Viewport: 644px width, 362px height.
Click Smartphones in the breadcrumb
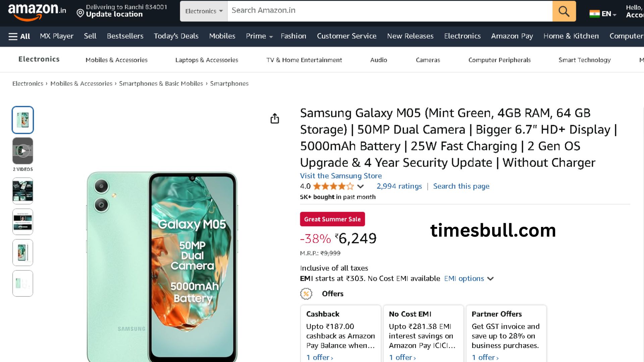229,83
